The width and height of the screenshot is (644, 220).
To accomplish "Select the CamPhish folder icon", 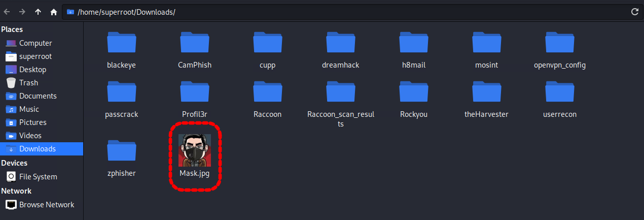I will [195, 43].
